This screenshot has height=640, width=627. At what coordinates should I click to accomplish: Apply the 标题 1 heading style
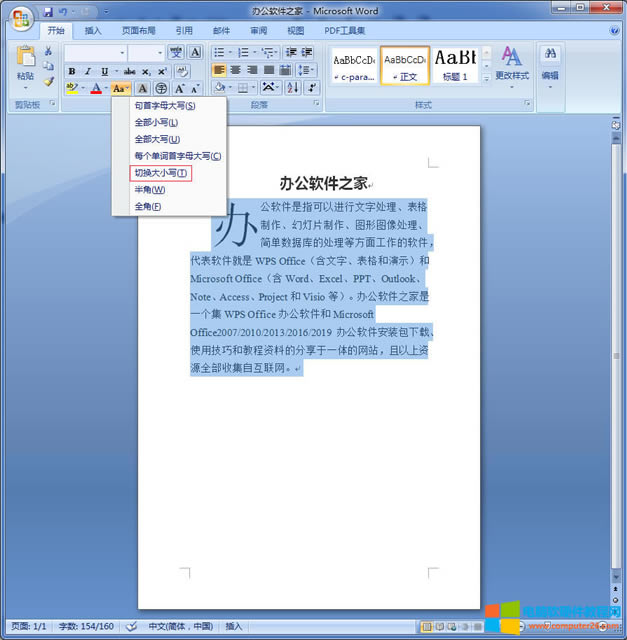click(454, 64)
